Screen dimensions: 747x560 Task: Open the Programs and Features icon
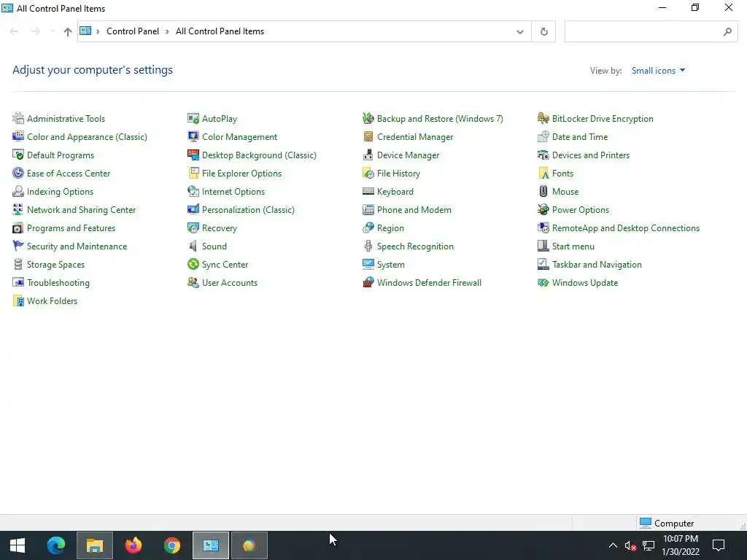pyautogui.click(x=18, y=227)
